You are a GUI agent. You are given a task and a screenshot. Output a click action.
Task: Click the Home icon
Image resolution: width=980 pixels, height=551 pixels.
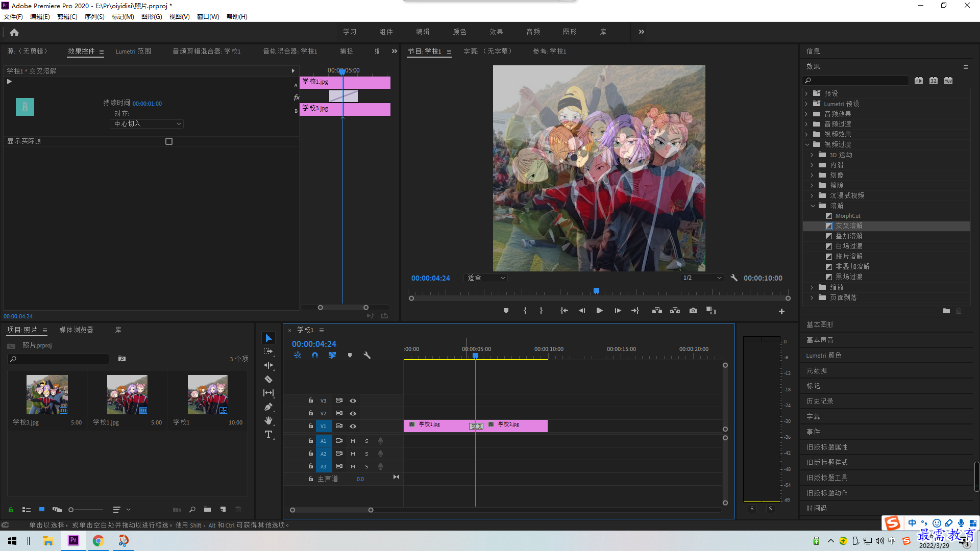coord(14,32)
